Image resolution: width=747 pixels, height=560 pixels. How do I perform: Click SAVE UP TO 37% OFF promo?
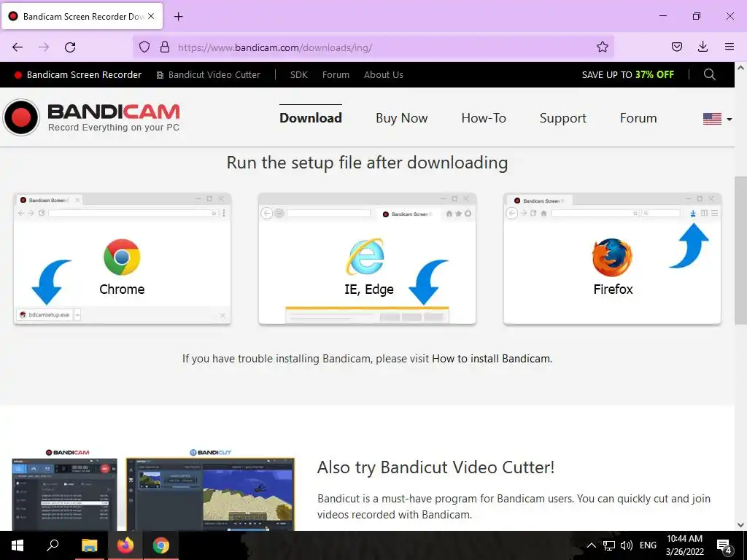pyautogui.click(x=628, y=75)
